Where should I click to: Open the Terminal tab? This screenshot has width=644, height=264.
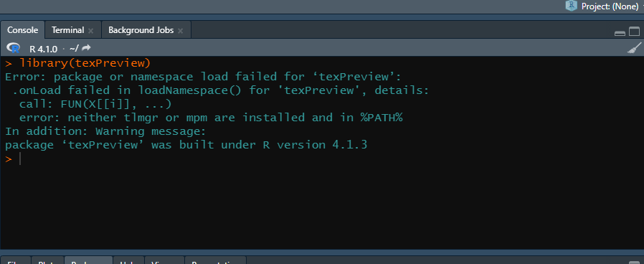pos(67,30)
